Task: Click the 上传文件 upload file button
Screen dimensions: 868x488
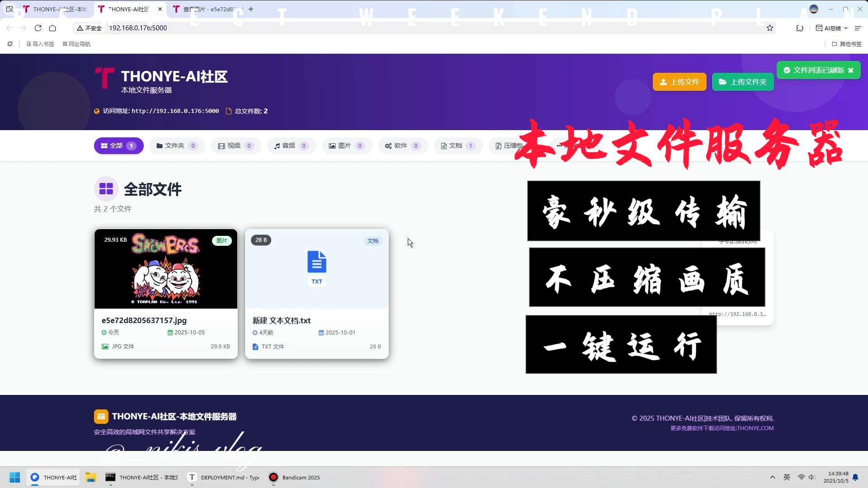Action: click(679, 82)
